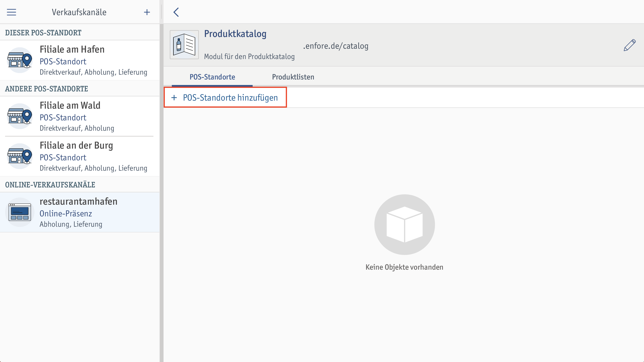Click POS-Standort label under Filiale am Hafen
This screenshot has height=362, width=644.
63,62
